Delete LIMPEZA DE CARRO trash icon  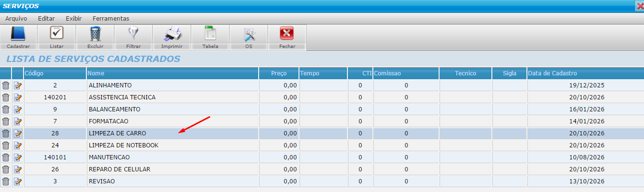6,133
